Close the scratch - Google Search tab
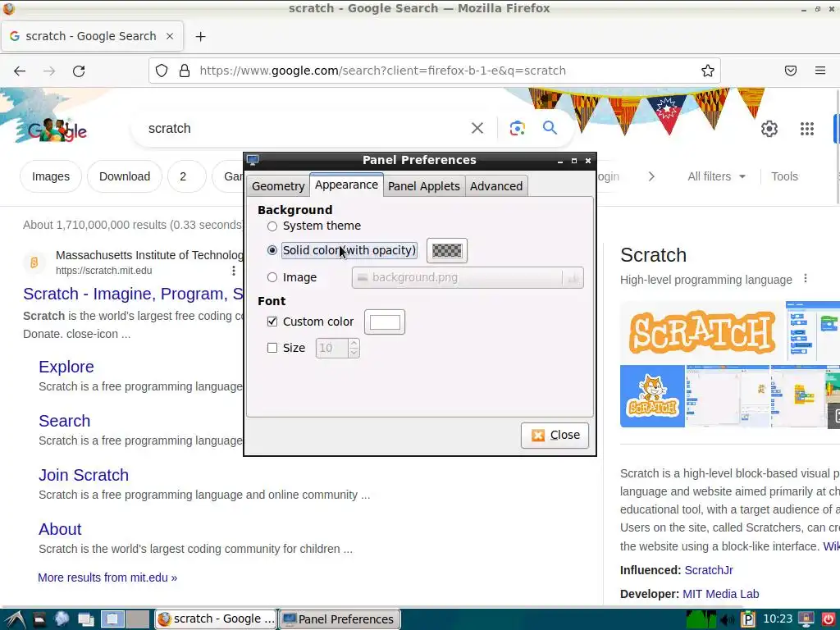This screenshot has width=840, height=630. tap(170, 36)
